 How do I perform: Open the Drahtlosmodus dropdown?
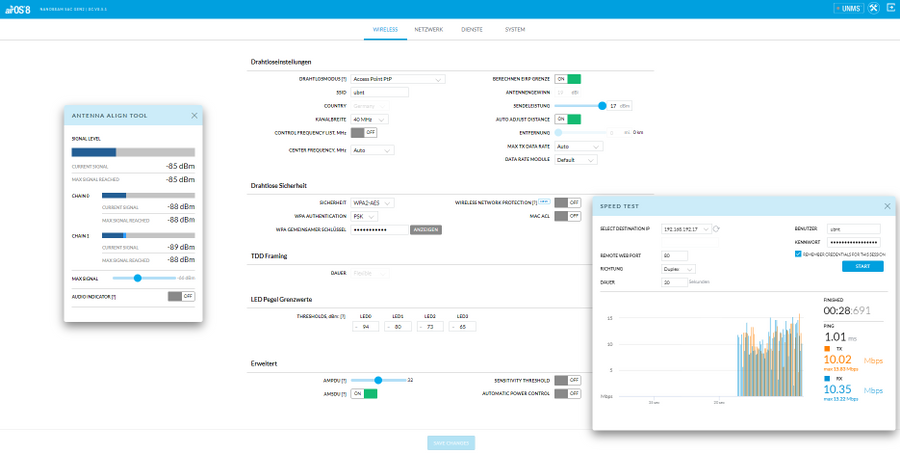point(398,79)
